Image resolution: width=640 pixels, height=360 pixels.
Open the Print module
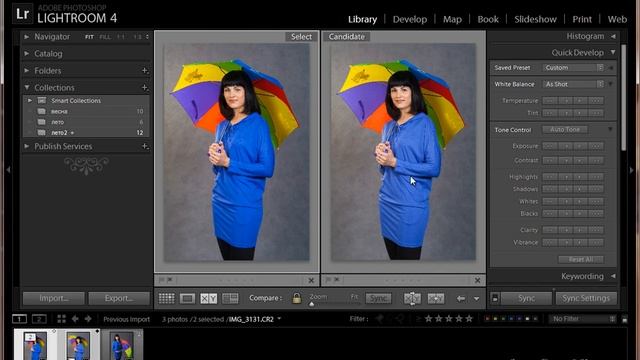(582, 19)
